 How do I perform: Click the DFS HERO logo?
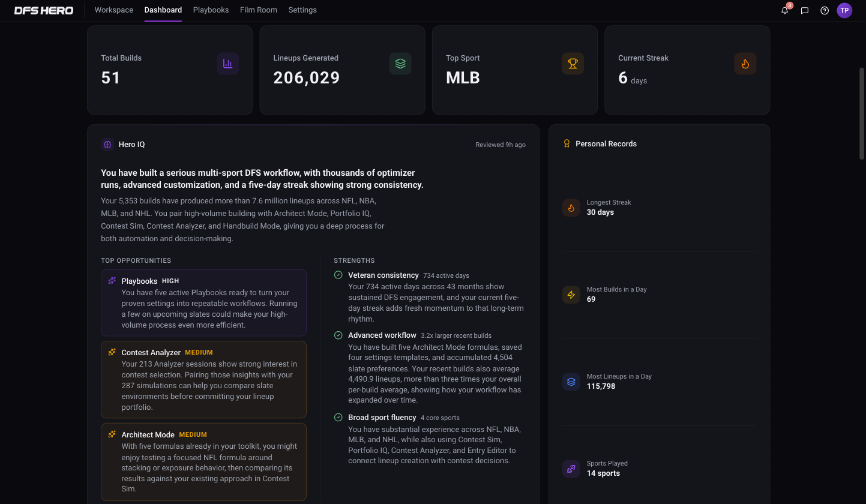click(x=44, y=10)
